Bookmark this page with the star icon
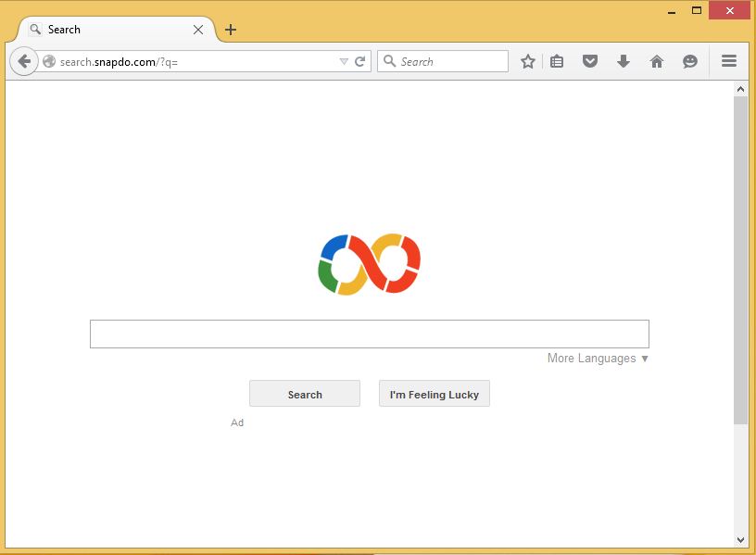This screenshot has height=555, width=756. click(x=528, y=61)
